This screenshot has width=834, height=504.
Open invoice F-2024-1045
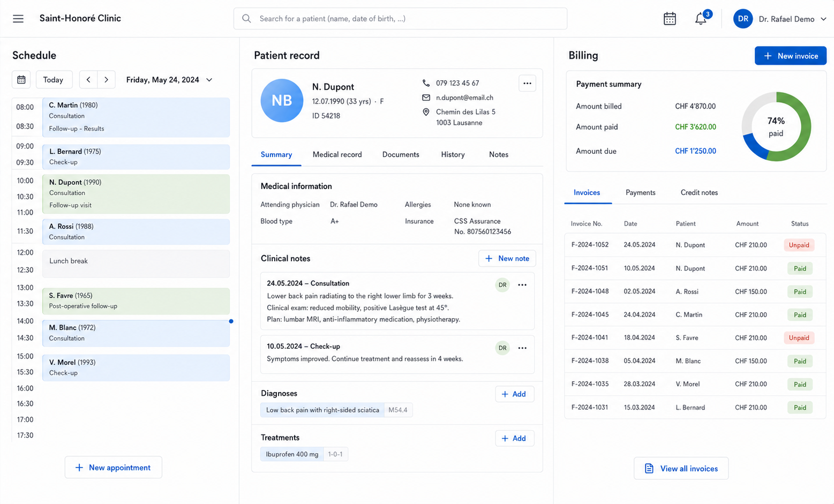click(695, 315)
